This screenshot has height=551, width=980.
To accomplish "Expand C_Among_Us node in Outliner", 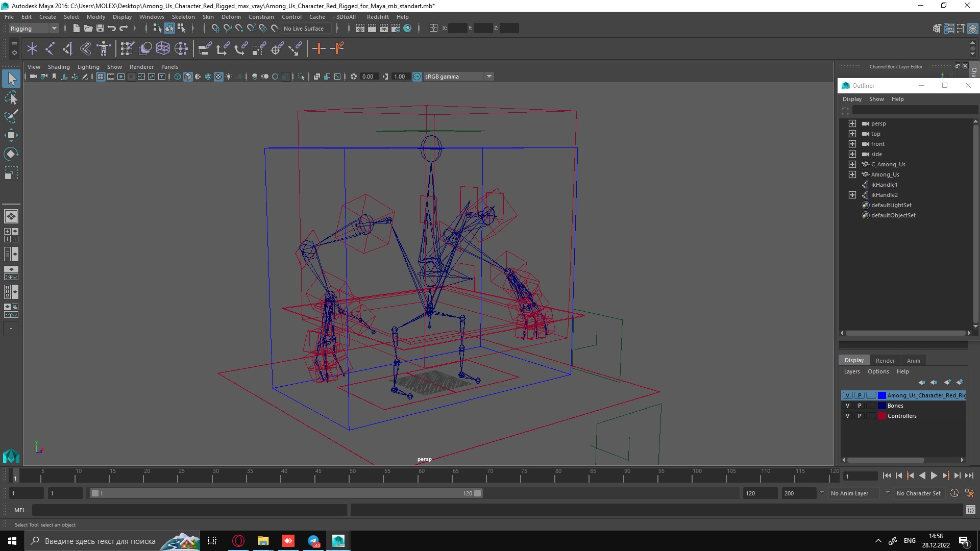I will coord(852,164).
